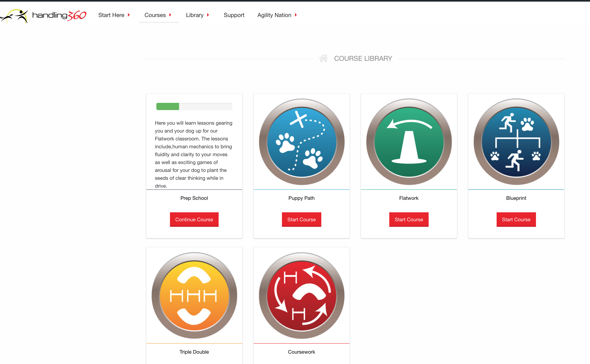Click the Prep School course title
Viewport: 590px width, 364px height.
[x=194, y=198]
